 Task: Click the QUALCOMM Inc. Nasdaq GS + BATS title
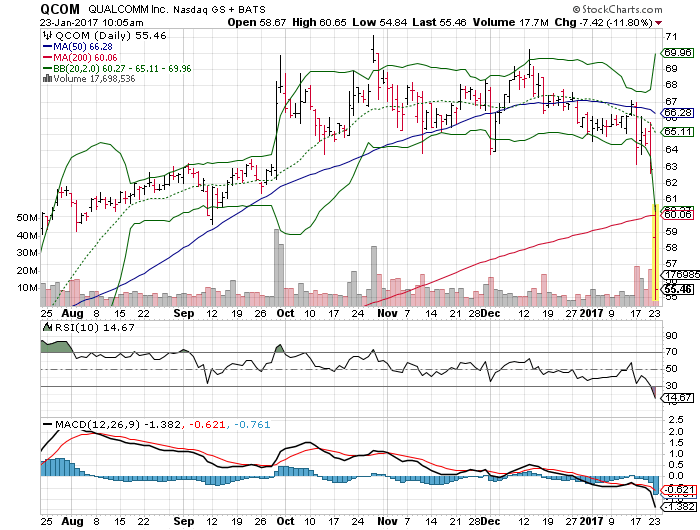tap(177, 9)
